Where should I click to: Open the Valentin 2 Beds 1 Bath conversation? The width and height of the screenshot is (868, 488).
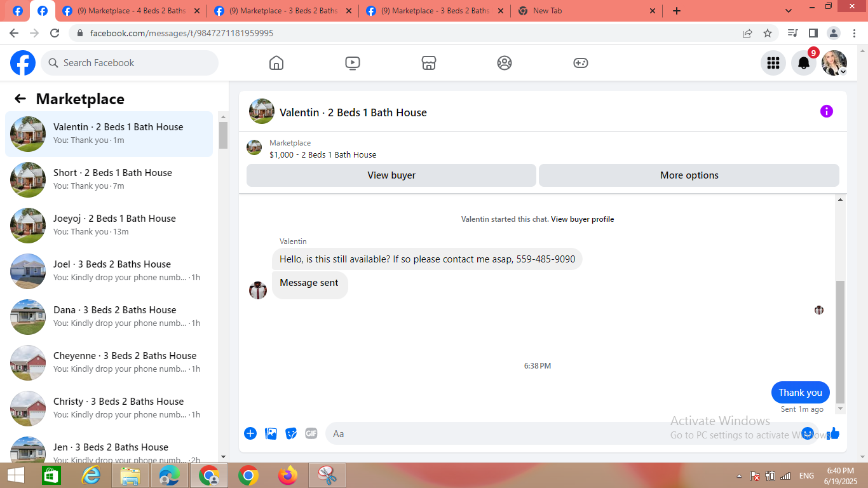109,134
